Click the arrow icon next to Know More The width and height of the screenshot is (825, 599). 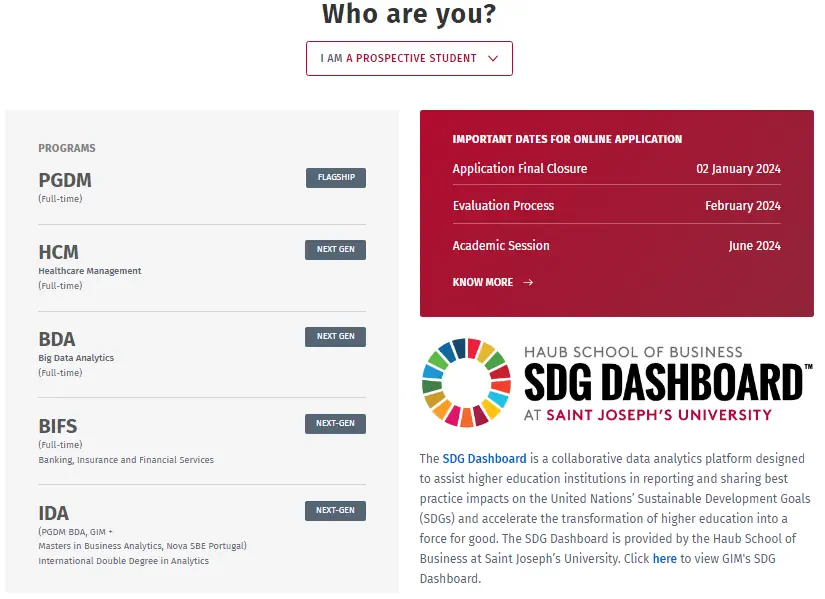(528, 283)
